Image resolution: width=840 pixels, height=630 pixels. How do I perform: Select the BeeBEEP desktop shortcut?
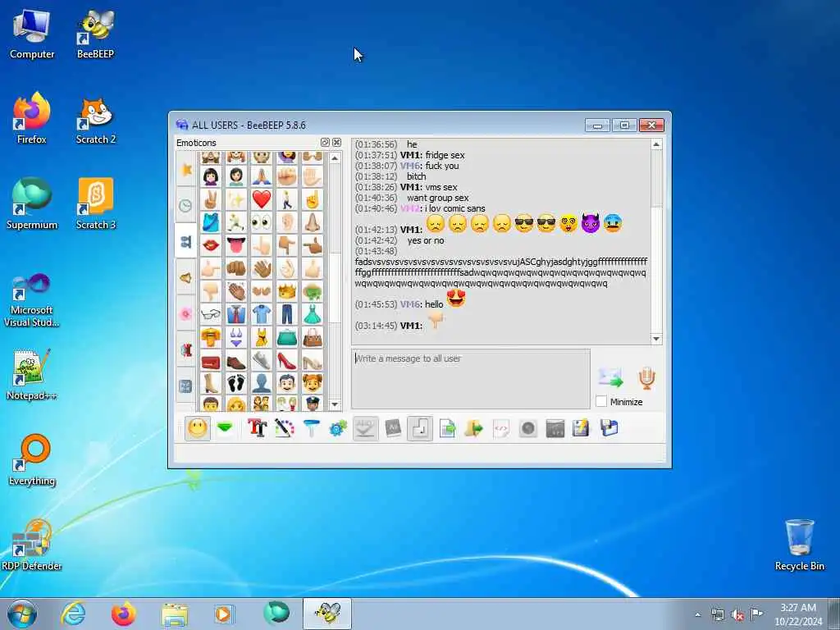tap(95, 34)
